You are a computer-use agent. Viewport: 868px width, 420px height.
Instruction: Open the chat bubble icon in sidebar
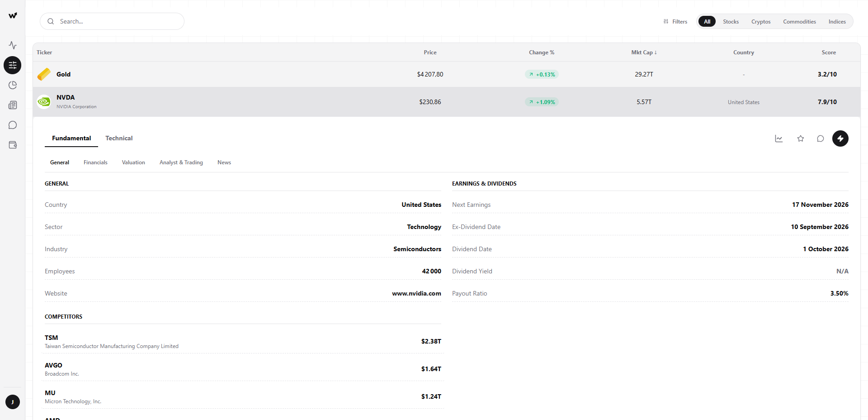point(13,125)
